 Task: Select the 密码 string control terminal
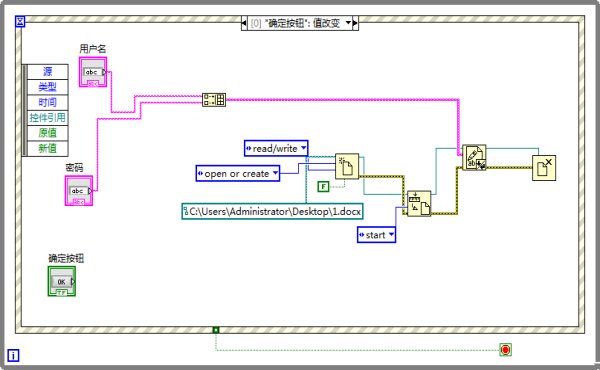pyautogui.click(x=79, y=191)
